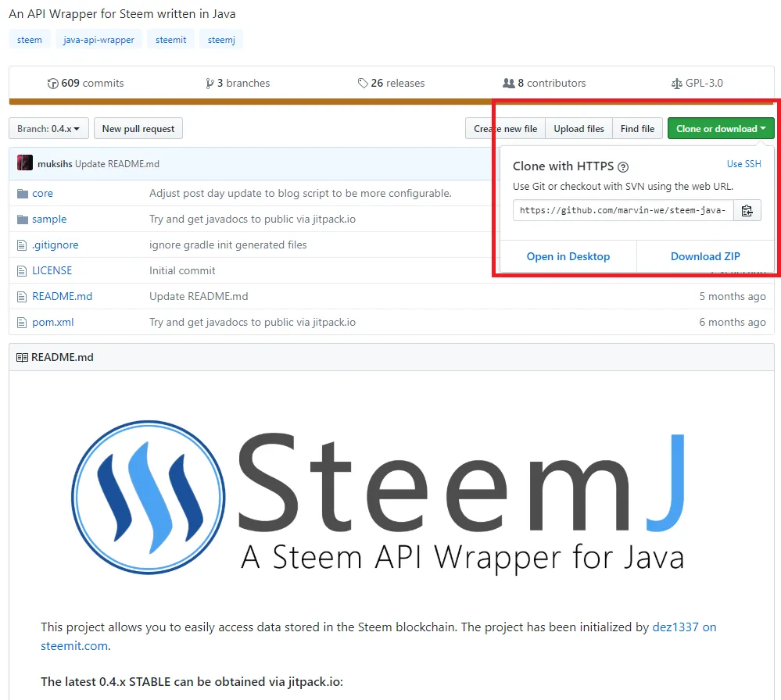Open the steemit topic tag
The image size is (781, 700).
[x=171, y=40]
